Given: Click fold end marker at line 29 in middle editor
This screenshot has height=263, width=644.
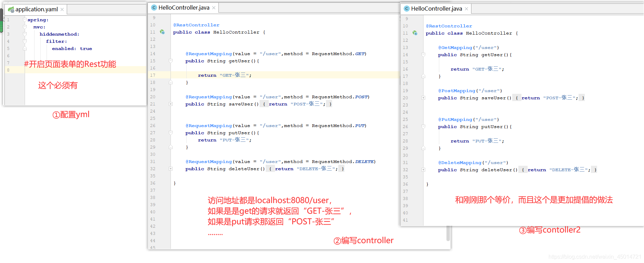Looking at the screenshot, I should [x=171, y=147].
